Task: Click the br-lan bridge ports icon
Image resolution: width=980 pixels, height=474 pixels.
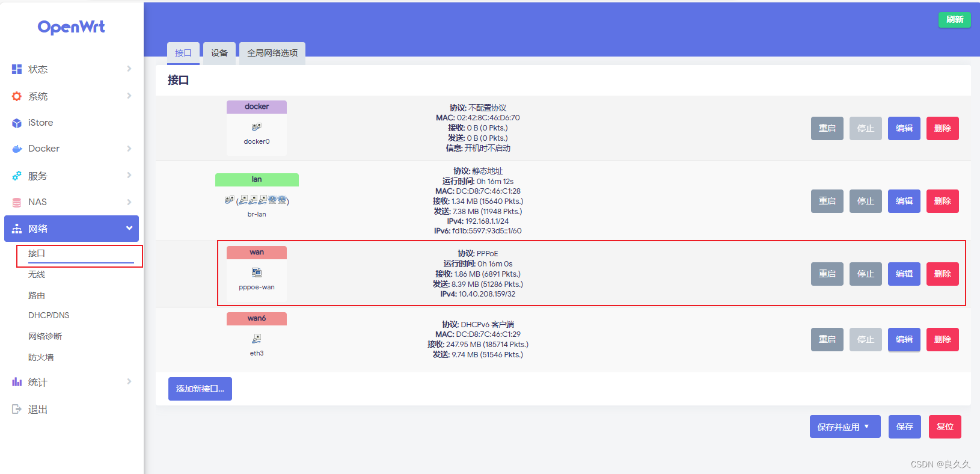Action: click(x=257, y=200)
